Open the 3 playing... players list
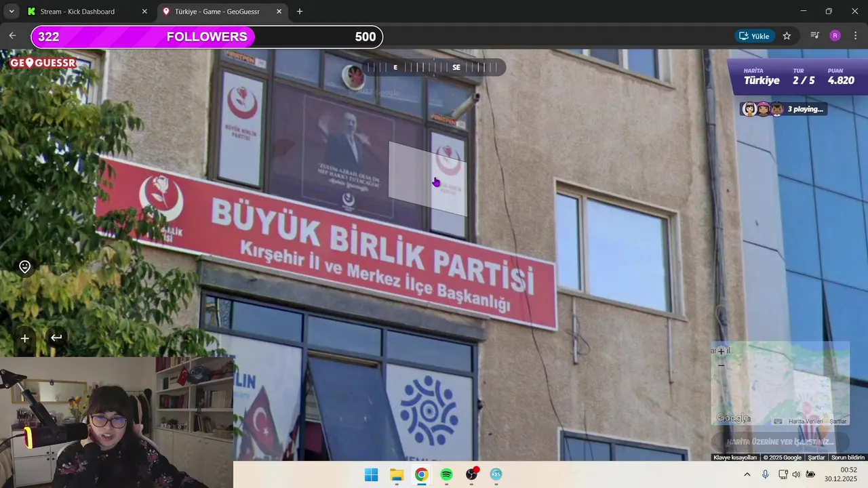This screenshot has height=488, width=868. click(x=784, y=109)
